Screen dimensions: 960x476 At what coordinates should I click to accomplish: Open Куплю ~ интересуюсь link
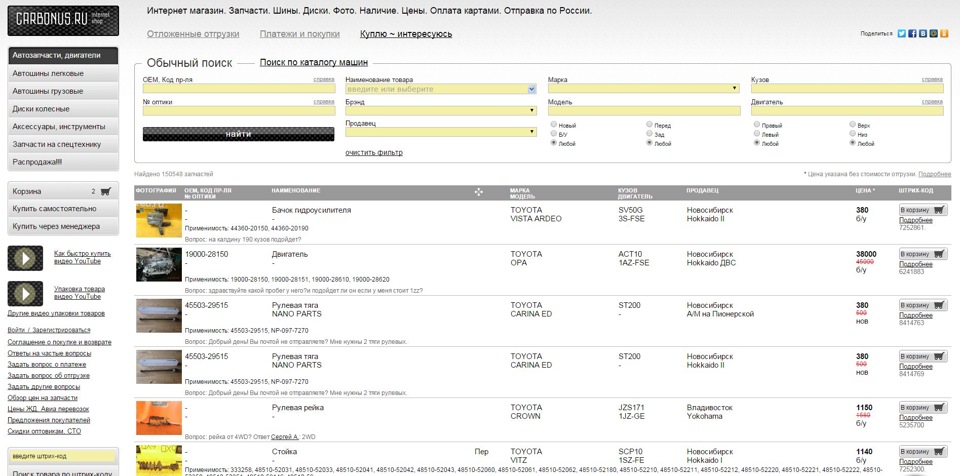click(x=406, y=34)
